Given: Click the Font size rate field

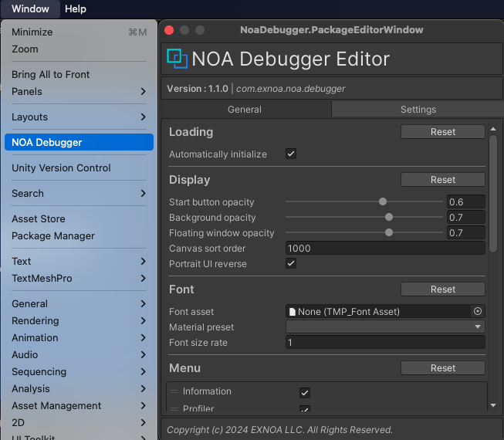Looking at the screenshot, I should [x=385, y=342].
